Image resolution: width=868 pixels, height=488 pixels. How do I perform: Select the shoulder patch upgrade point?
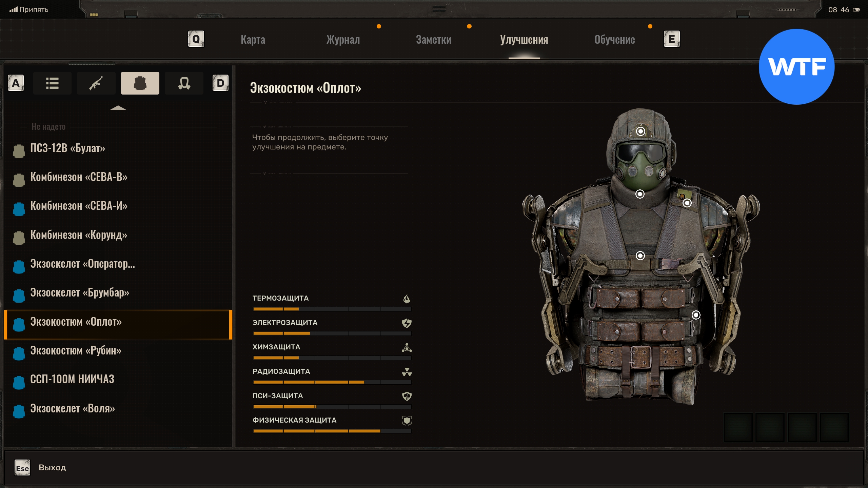(x=687, y=203)
